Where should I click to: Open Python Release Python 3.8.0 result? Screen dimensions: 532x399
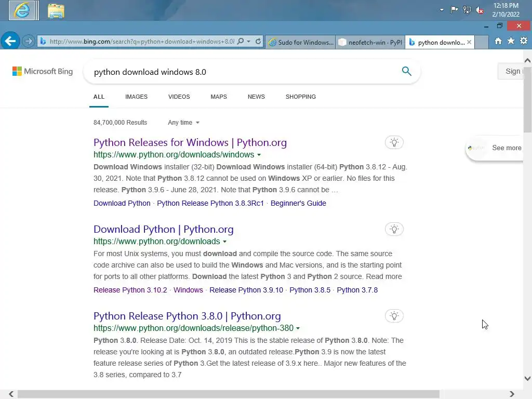click(x=187, y=316)
